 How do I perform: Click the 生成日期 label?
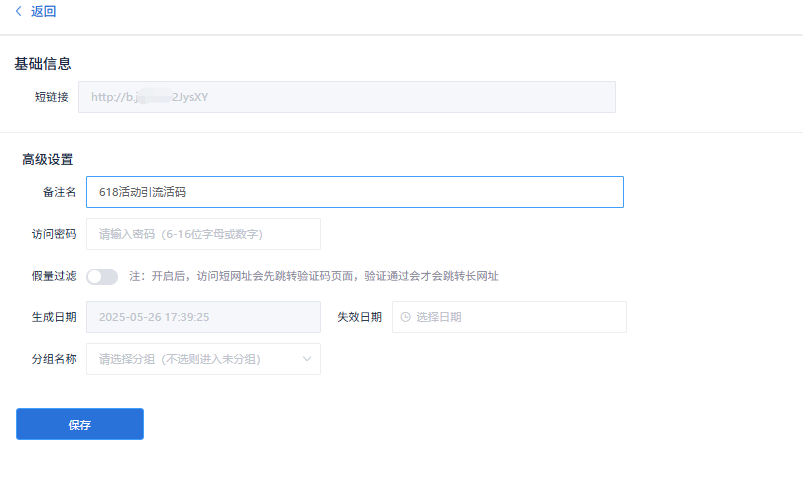coord(54,317)
